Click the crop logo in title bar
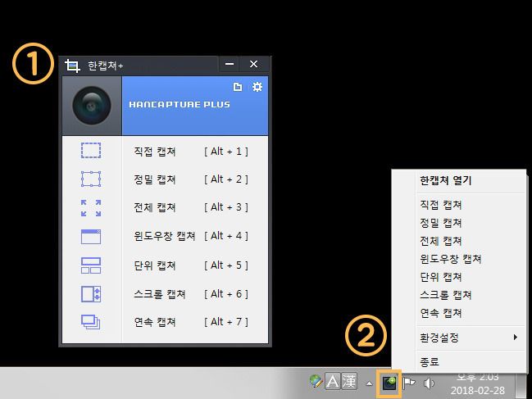This screenshot has width=532, height=399. tap(72, 66)
